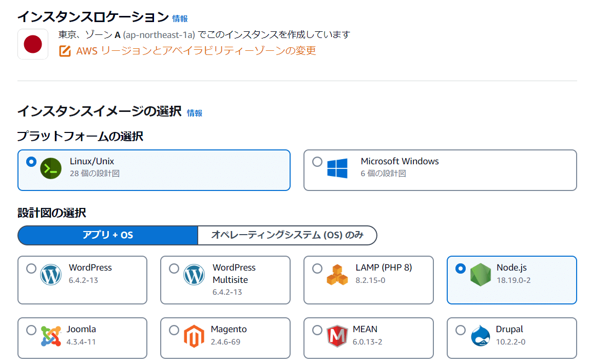
Task: Select the Node.js radio button
Action: [460, 269]
